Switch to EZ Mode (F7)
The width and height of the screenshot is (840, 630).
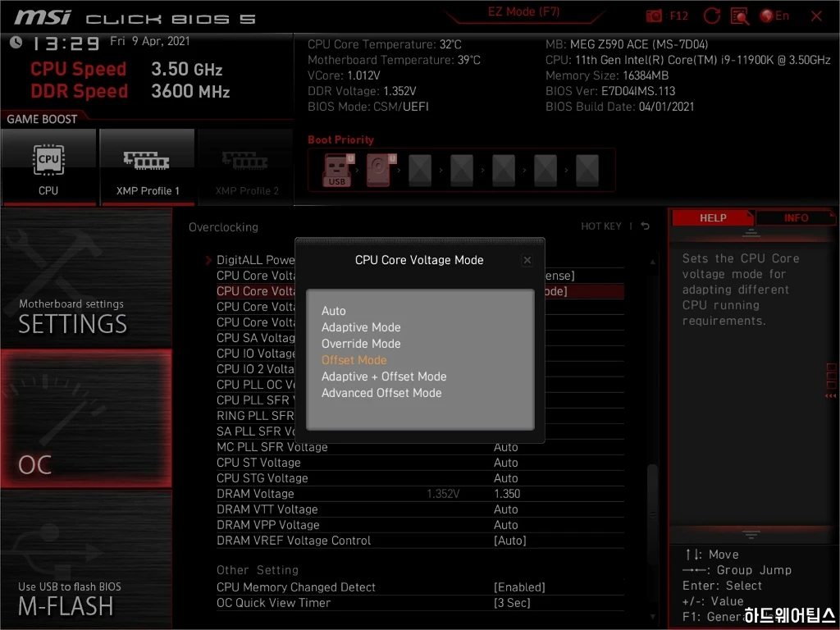click(x=523, y=11)
